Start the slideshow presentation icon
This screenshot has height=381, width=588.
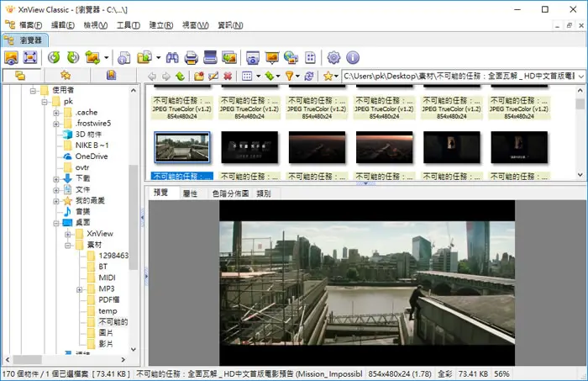click(272, 57)
